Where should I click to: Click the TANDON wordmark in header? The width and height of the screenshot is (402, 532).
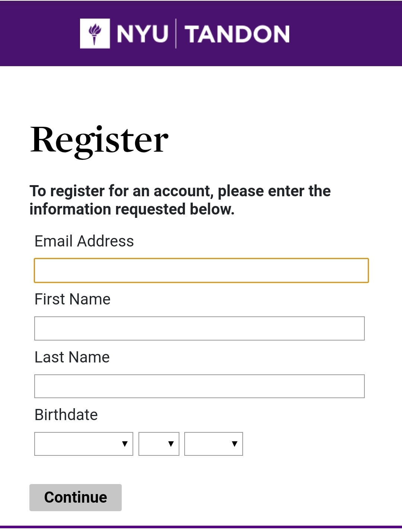pyautogui.click(x=237, y=34)
